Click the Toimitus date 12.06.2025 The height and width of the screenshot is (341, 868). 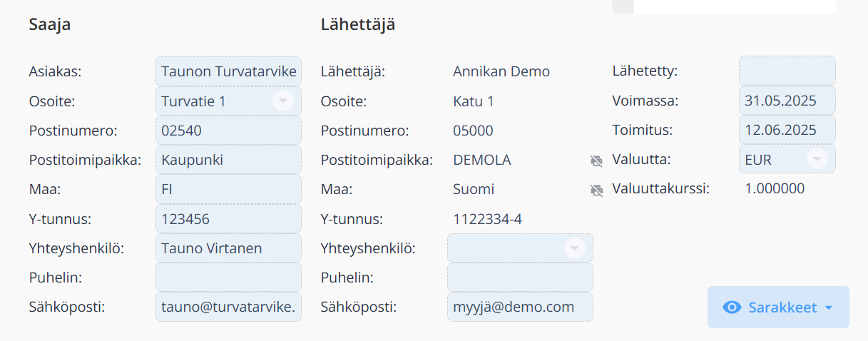click(x=787, y=130)
